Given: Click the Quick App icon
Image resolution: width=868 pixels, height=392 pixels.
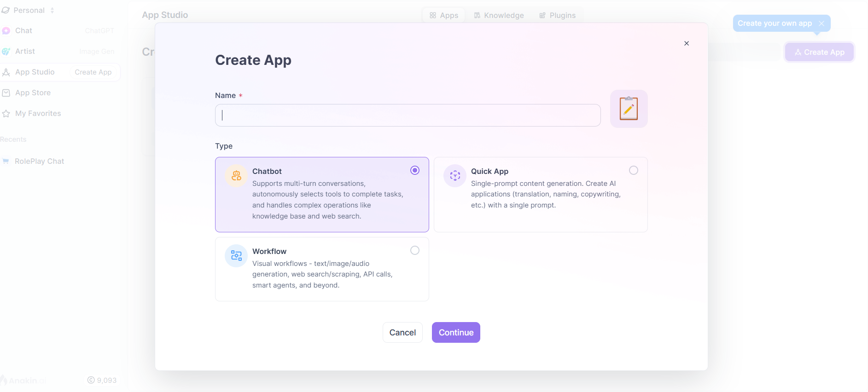Looking at the screenshot, I should pyautogui.click(x=455, y=176).
